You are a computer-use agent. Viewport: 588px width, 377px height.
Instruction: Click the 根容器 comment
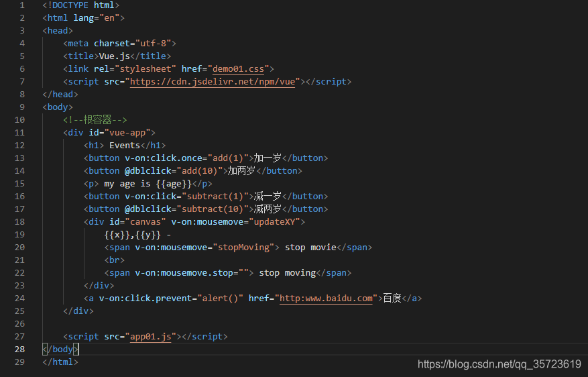pos(95,119)
